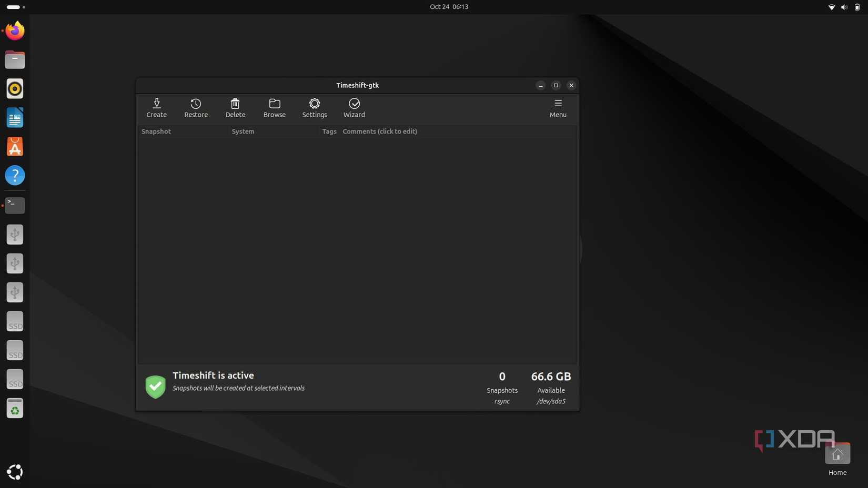Open the network indicator menu
Screen dimensions: 868x488
pos(831,7)
